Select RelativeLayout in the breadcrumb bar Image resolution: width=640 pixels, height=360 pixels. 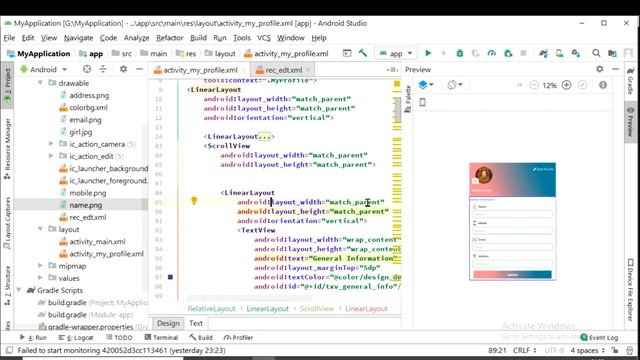[x=211, y=309]
